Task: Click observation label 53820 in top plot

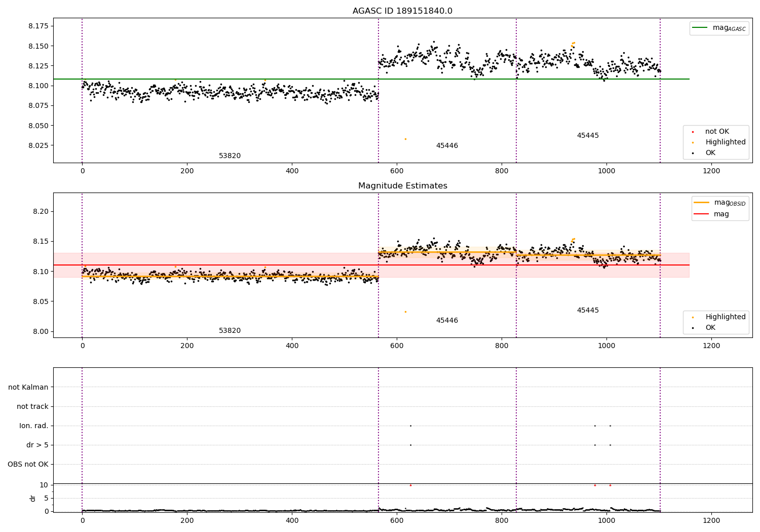Action: click(x=230, y=156)
